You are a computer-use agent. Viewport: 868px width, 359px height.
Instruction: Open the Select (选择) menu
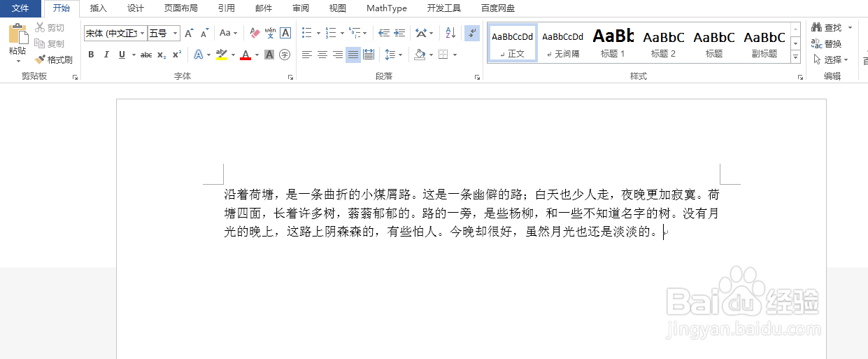830,59
